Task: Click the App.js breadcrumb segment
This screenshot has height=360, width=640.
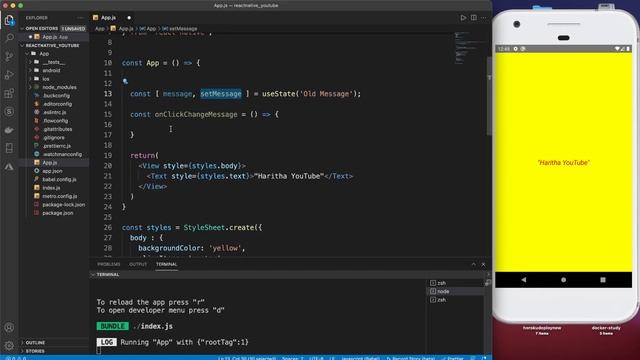Action: click(125, 29)
